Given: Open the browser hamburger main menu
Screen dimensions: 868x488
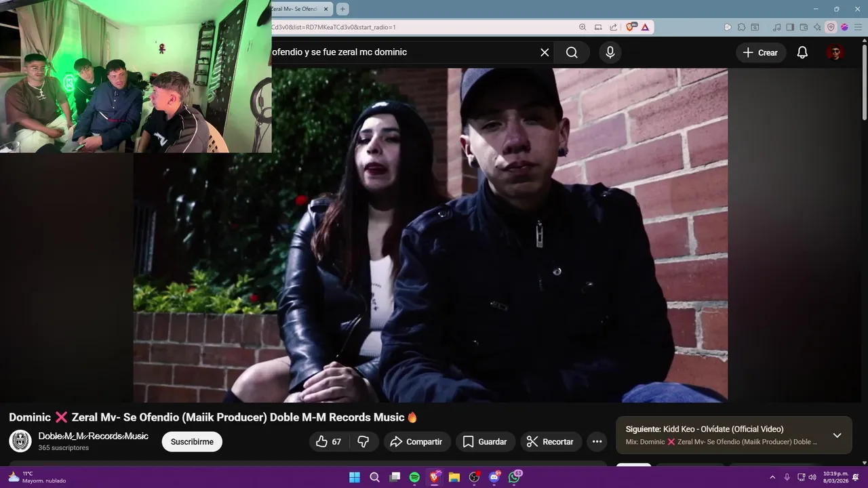Looking at the screenshot, I should click(x=858, y=27).
